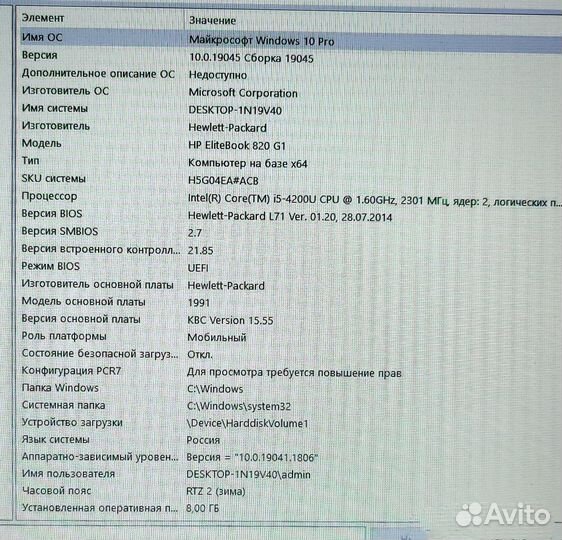The image size is (562, 540).
Task: Select 'Модель основной платы' row label
Action: [84, 301]
